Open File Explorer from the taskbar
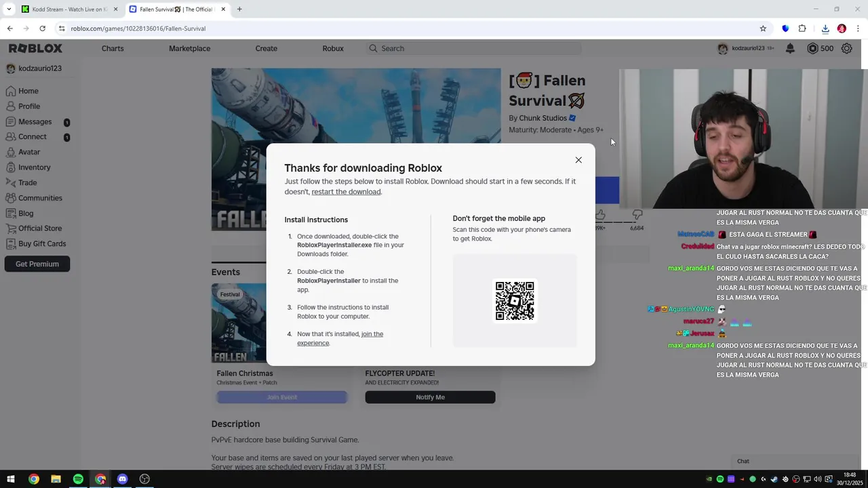Image resolution: width=868 pixels, height=488 pixels. (x=56, y=479)
